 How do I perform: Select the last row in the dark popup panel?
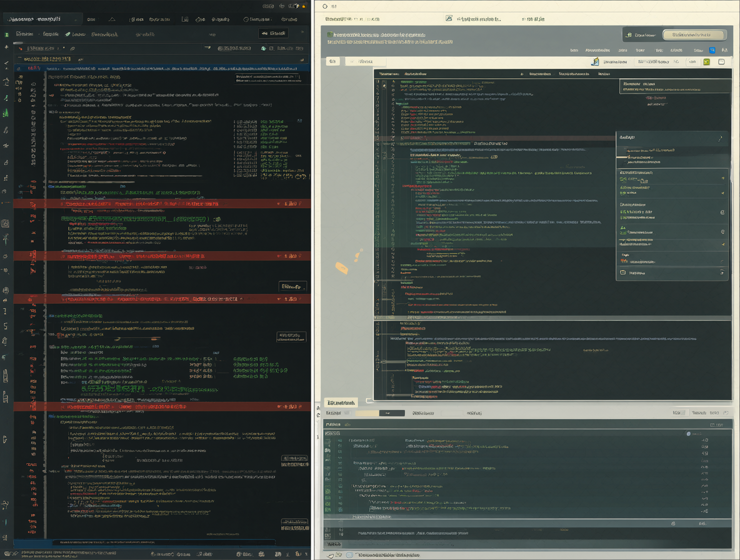[672, 272]
